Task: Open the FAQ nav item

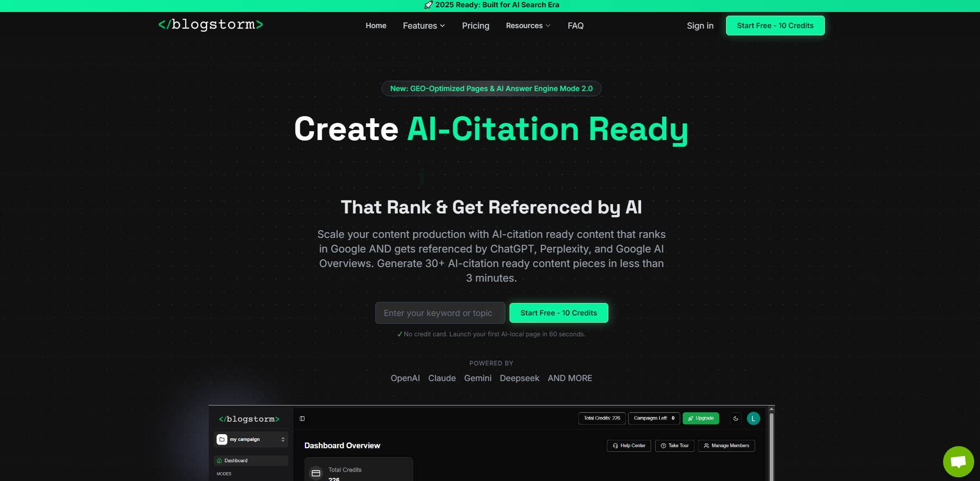Action: click(575, 26)
